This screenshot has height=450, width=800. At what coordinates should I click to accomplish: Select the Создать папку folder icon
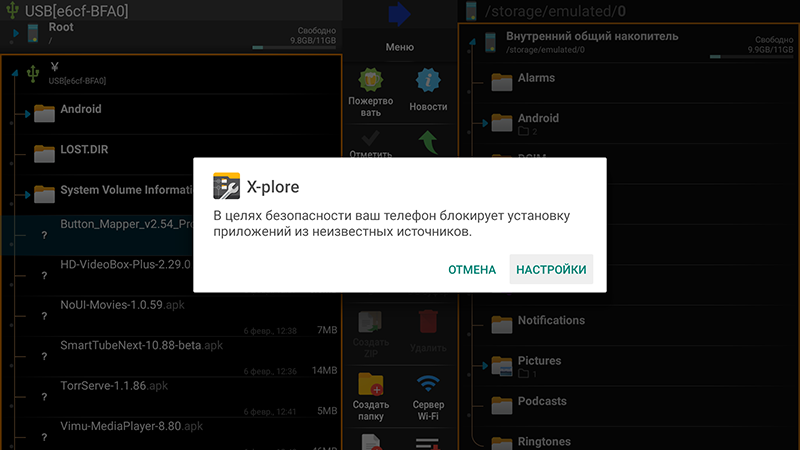370,384
